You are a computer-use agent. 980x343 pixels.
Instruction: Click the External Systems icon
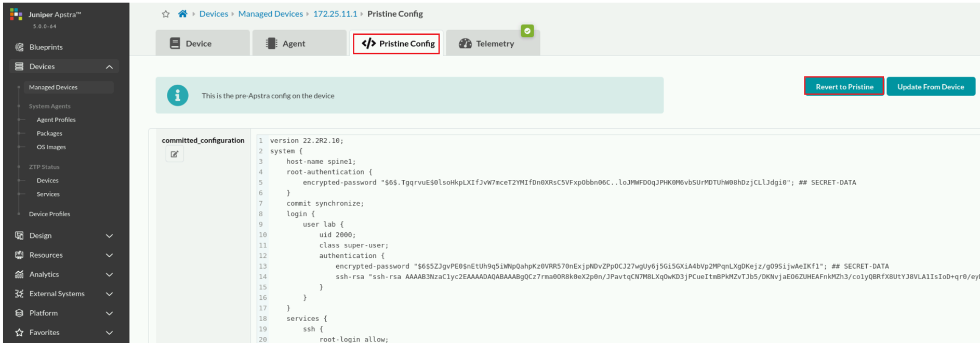19,294
